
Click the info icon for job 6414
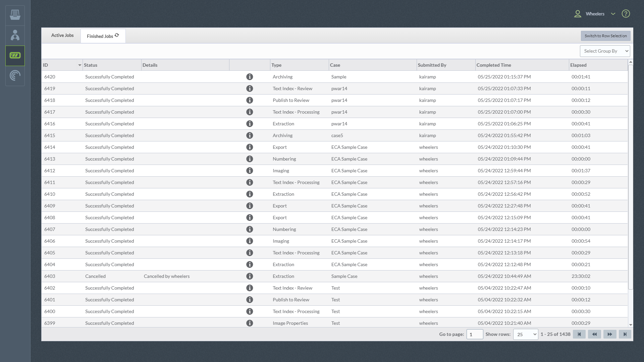click(250, 147)
